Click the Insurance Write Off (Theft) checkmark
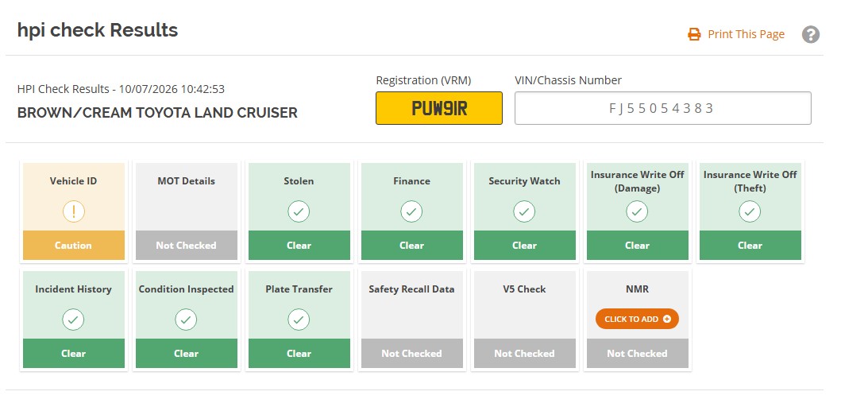Viewport: 868px width, 403px height. point(750,211)
